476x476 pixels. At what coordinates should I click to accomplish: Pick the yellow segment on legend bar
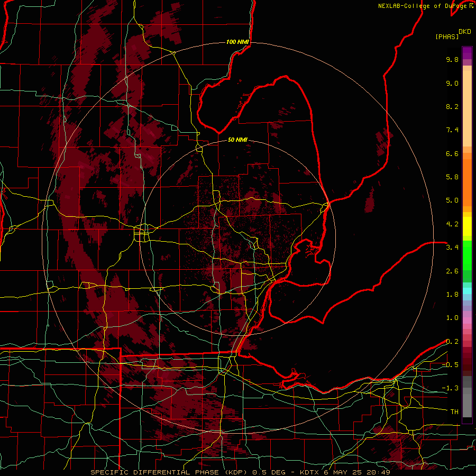coord(467,226)
